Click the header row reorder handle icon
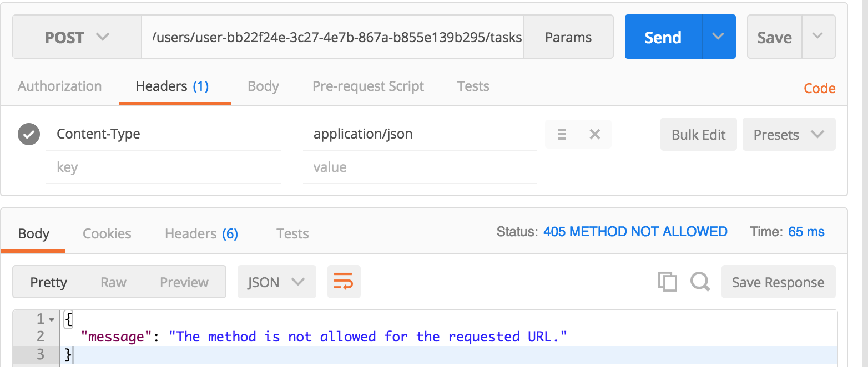The width and height of the screenshot is (868, 367). pos(562,134)
